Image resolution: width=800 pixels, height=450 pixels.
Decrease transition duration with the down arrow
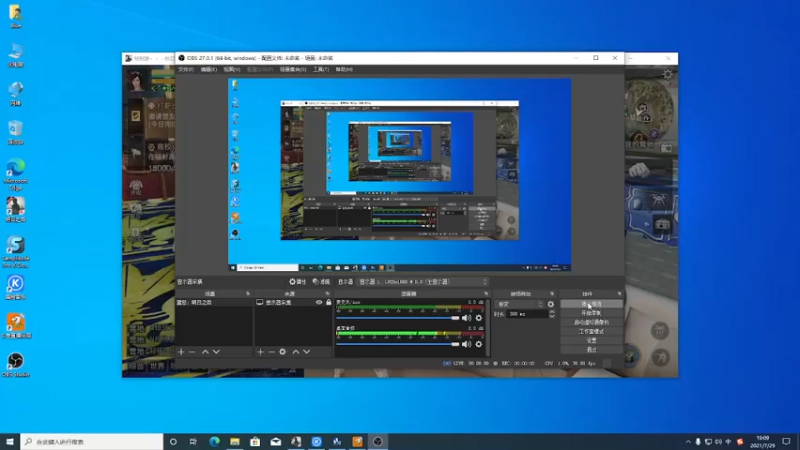552,316
